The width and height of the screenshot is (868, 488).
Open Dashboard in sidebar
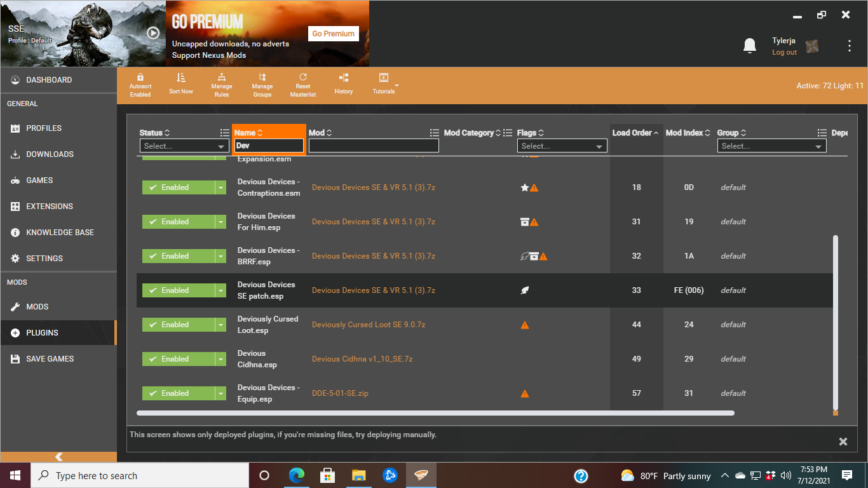point(58,80)
